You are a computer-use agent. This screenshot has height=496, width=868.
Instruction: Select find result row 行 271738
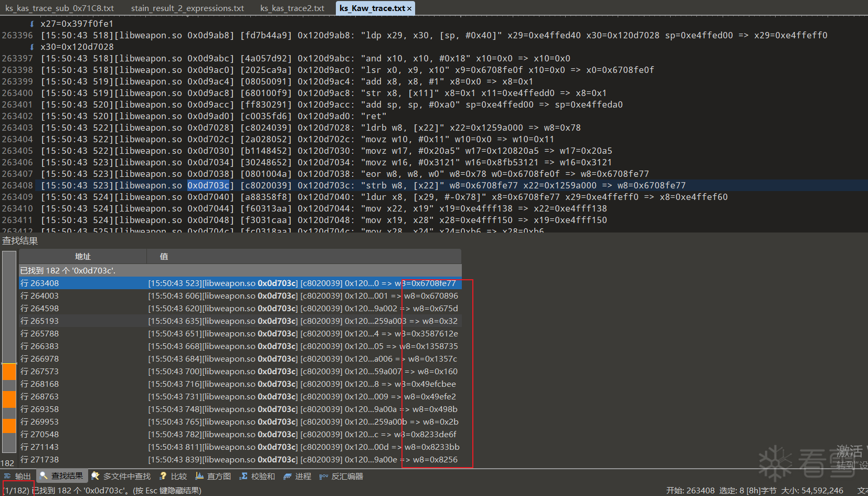pyautogui.click(x=240, y=460)
